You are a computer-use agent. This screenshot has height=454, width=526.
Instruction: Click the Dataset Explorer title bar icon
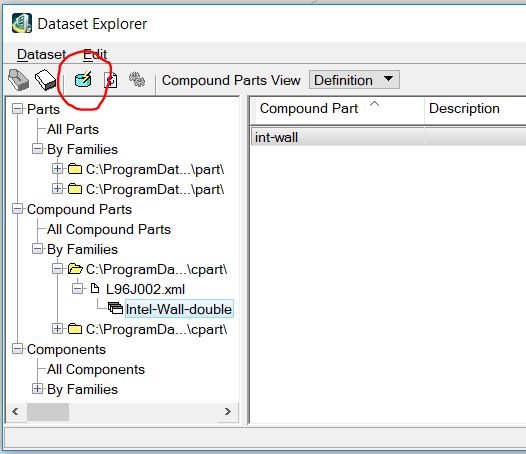[x=22, y=23]
